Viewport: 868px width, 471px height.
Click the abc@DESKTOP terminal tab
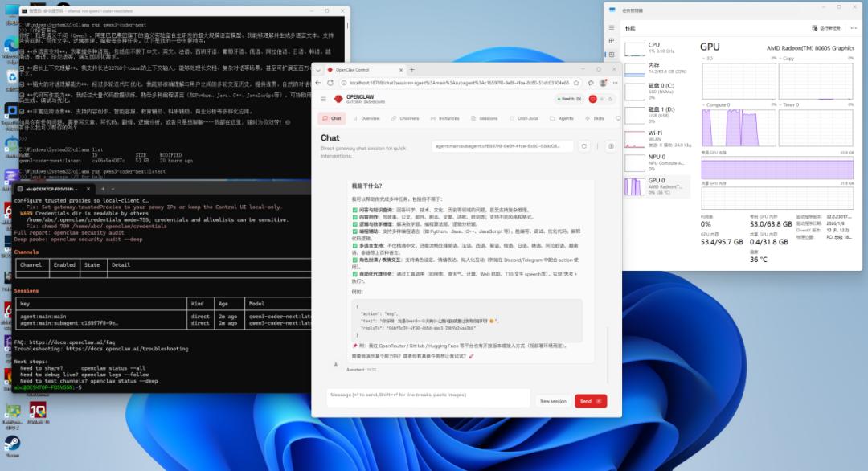[53, 189]
